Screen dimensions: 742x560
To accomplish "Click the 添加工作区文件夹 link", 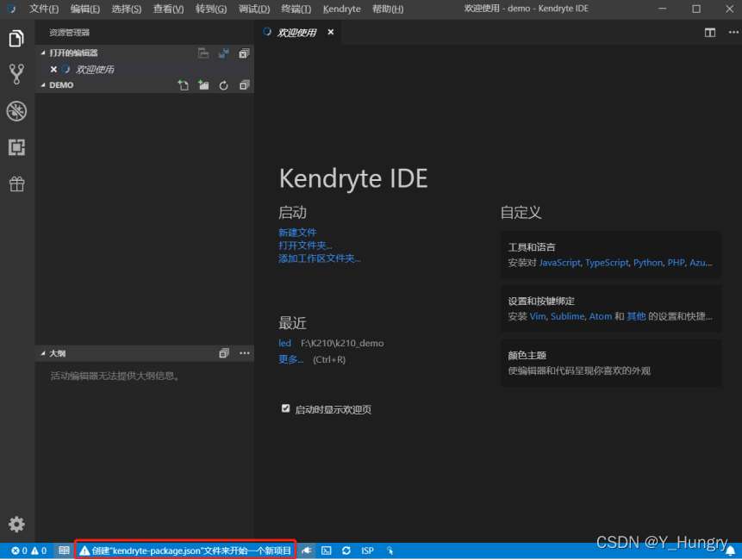I will pos(320,258).
